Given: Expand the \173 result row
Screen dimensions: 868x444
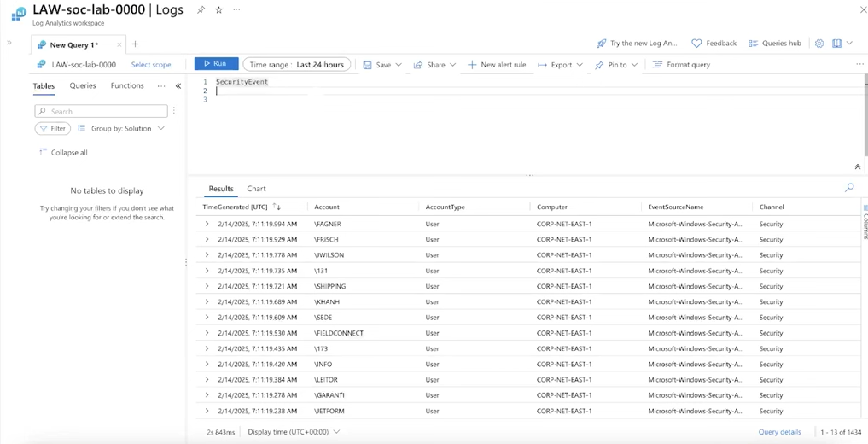Looking at the screenshot, I should point(207,348).
